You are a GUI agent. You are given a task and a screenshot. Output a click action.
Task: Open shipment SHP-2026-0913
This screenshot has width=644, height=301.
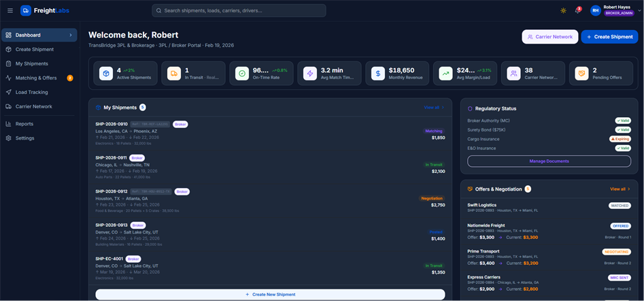click(x=270, y=235)
